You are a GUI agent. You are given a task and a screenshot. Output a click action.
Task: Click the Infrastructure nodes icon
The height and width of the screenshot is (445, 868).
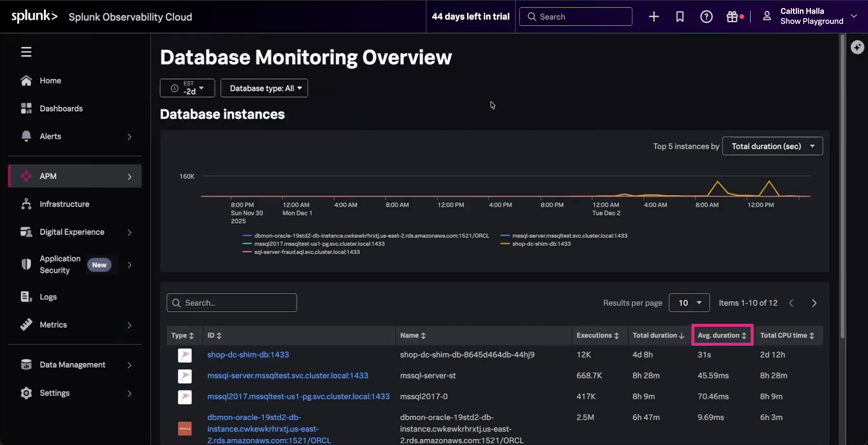[x=26, y=204]
